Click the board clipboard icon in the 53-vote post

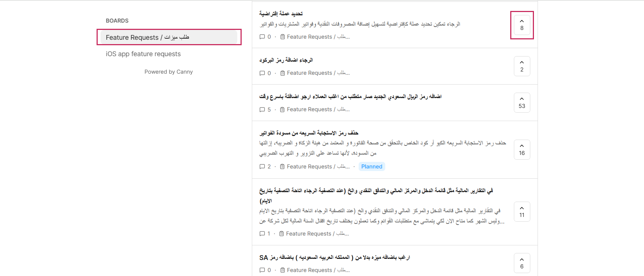pyautogui.click(x=282, y=109)
